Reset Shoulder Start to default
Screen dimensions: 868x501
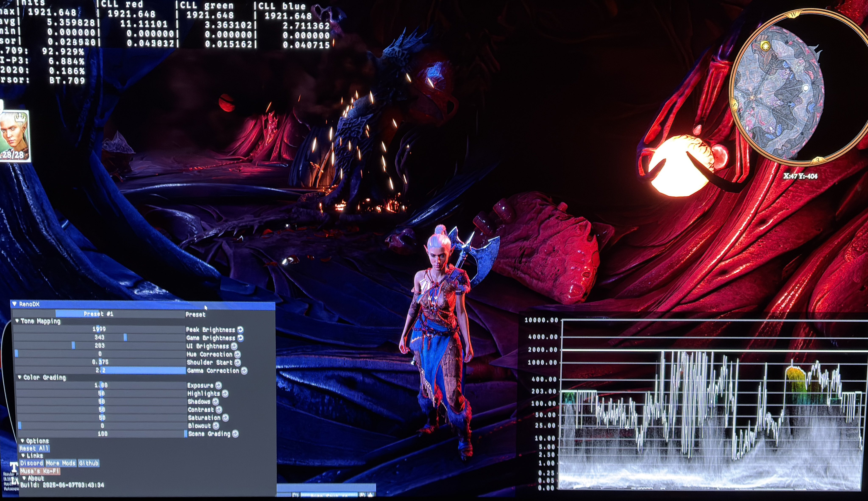point(238,362)
